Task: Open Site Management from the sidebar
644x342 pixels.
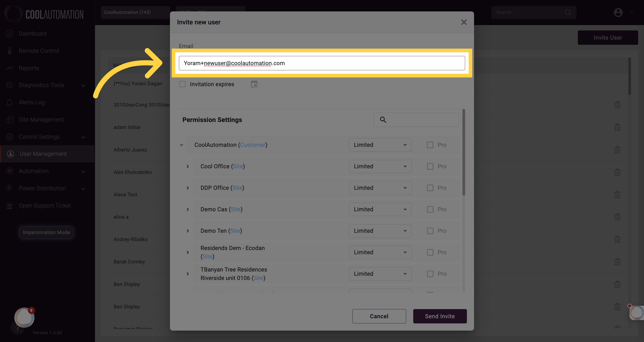Action: 41,120
